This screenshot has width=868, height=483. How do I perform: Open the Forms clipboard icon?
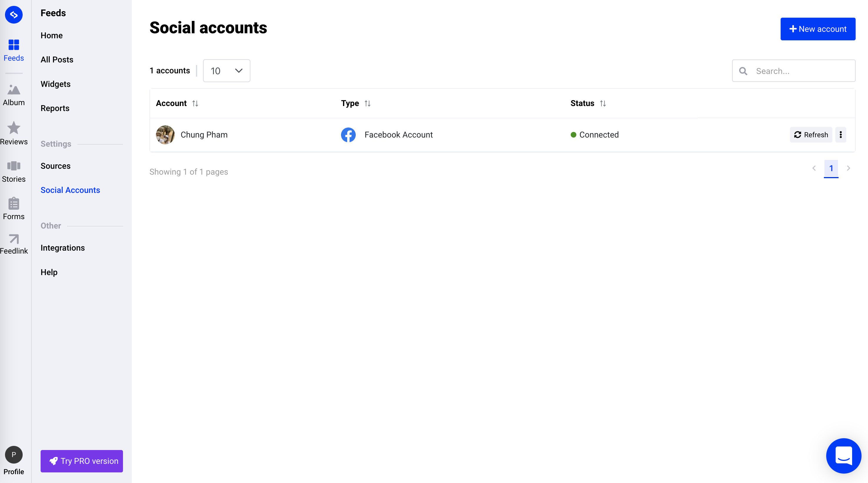click(14, 204)
